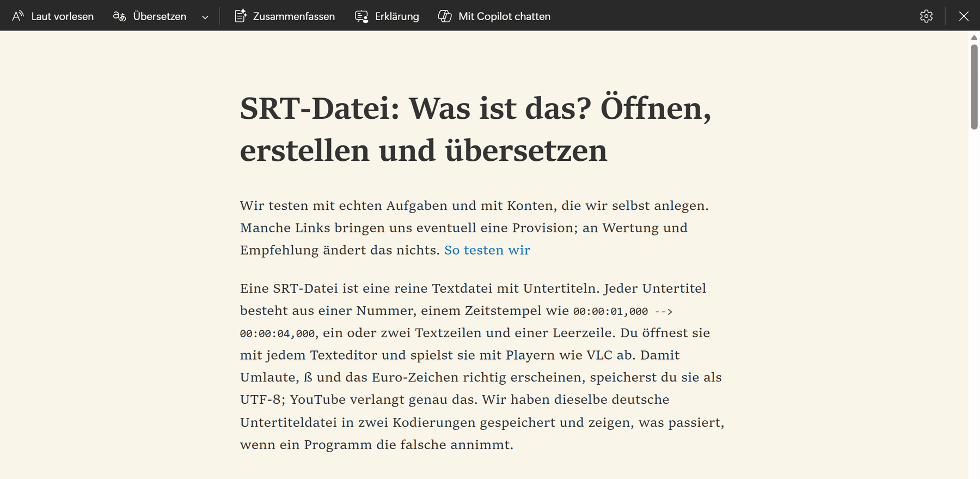Screen dimensions: 980x479
Task: Click the word "Texteditor" in the paragraph
Action: [344, 355]
